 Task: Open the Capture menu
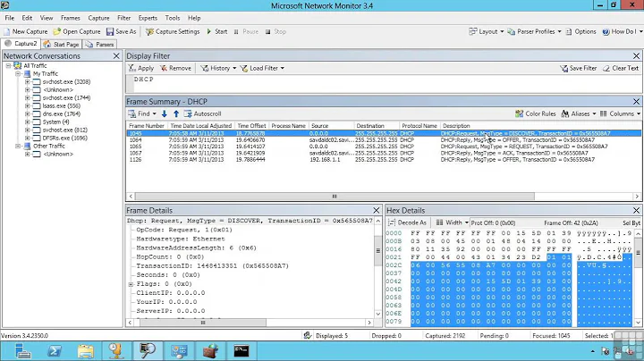[98, 18]
